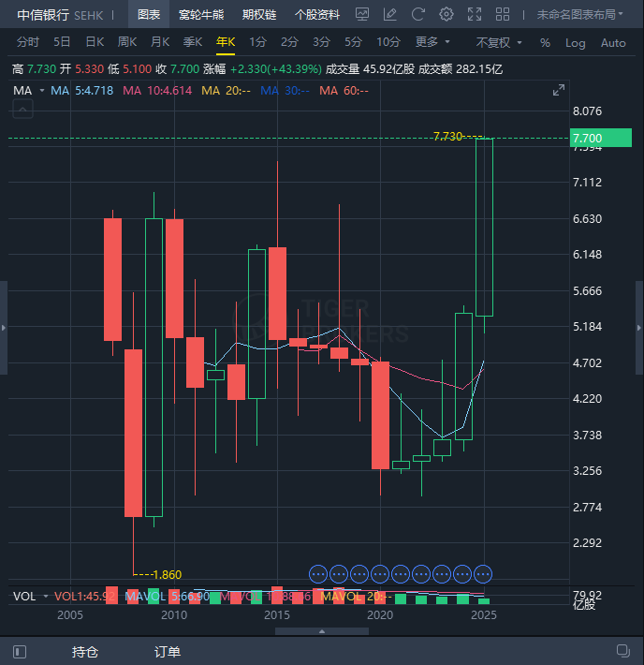Switch to the 个股资料 tab
This screenshot has width=644, height=665.
317,14
